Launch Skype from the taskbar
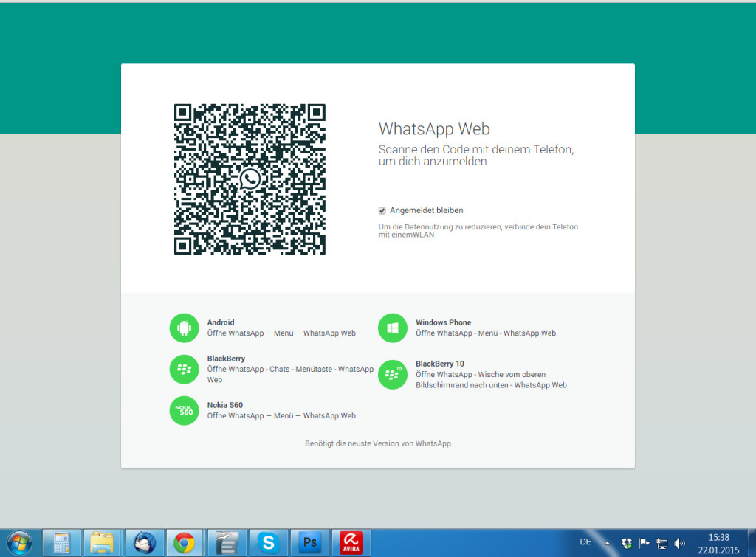 coord(268,542)
